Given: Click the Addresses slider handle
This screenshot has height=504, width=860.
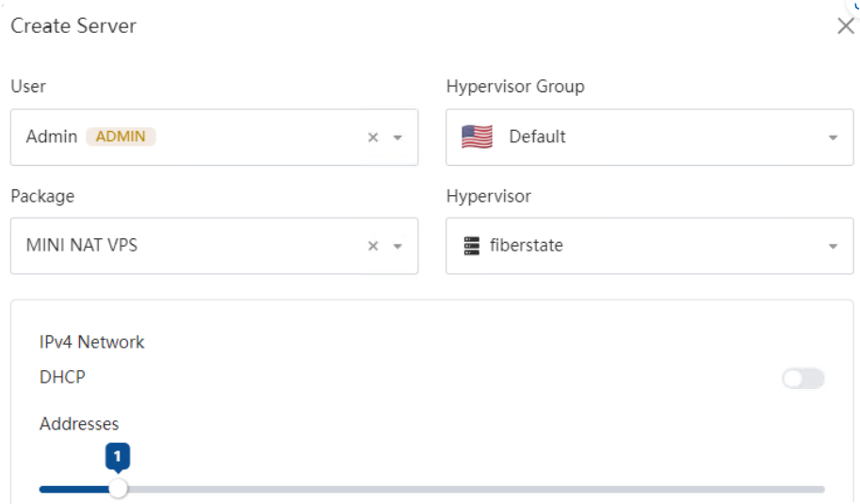Looking at the screenshot, I should pos(118,488).
